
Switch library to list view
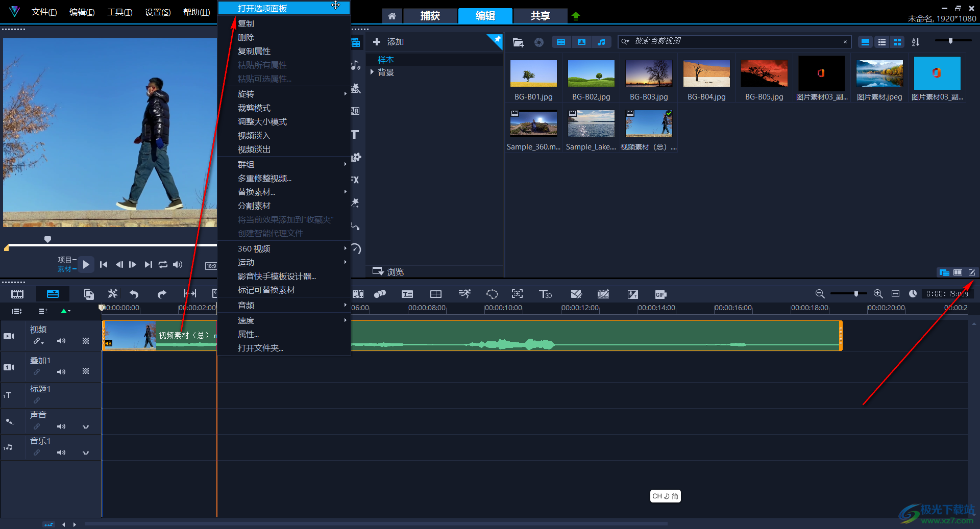[x=881, y=42]
